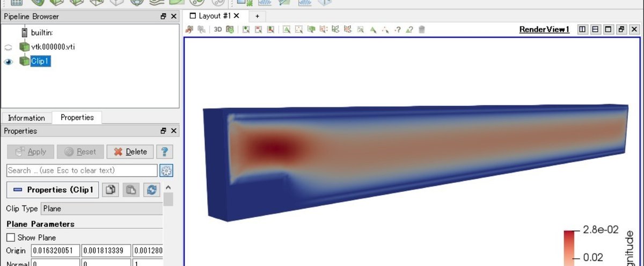Click the RenderView1 title label

(544, 30)
